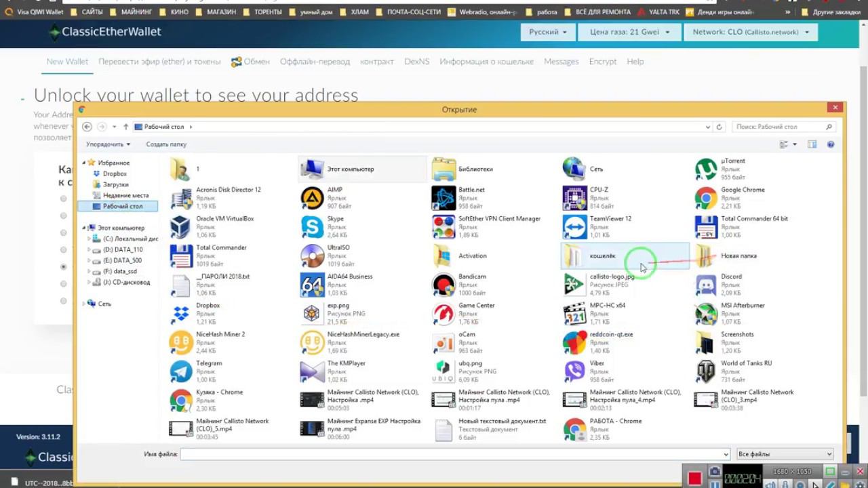Open Информация о кошельке tab link

pos(486,62)
